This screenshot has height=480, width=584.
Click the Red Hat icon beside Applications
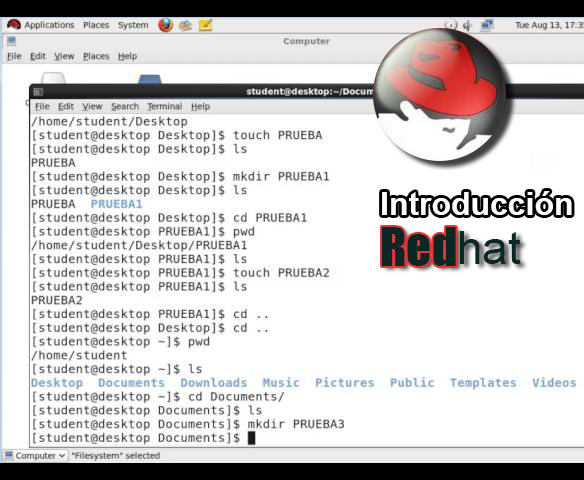tap(14, 25)
